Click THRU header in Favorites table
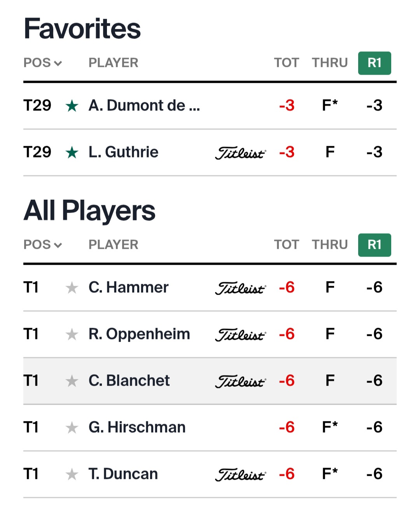The height and width of the screenshot is (515, 420). [329, 63]
